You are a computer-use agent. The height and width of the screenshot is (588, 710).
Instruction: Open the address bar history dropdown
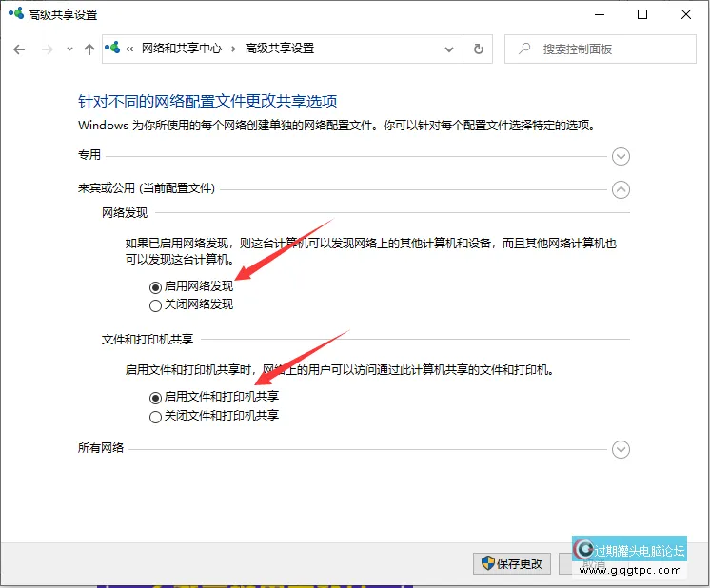[448, 49]
